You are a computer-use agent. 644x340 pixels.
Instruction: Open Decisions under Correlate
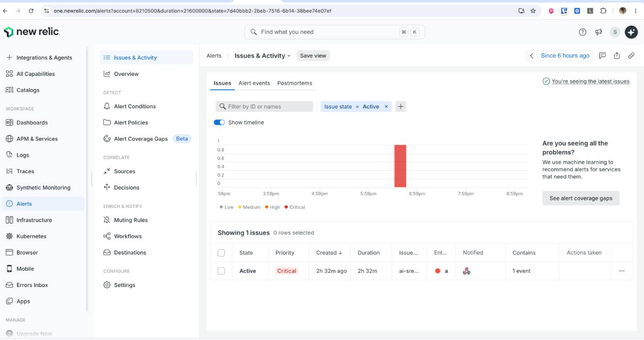pos(146,187)
